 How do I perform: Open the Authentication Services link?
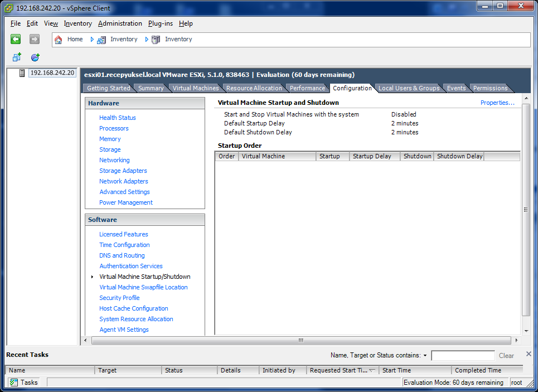click(130, 266)
